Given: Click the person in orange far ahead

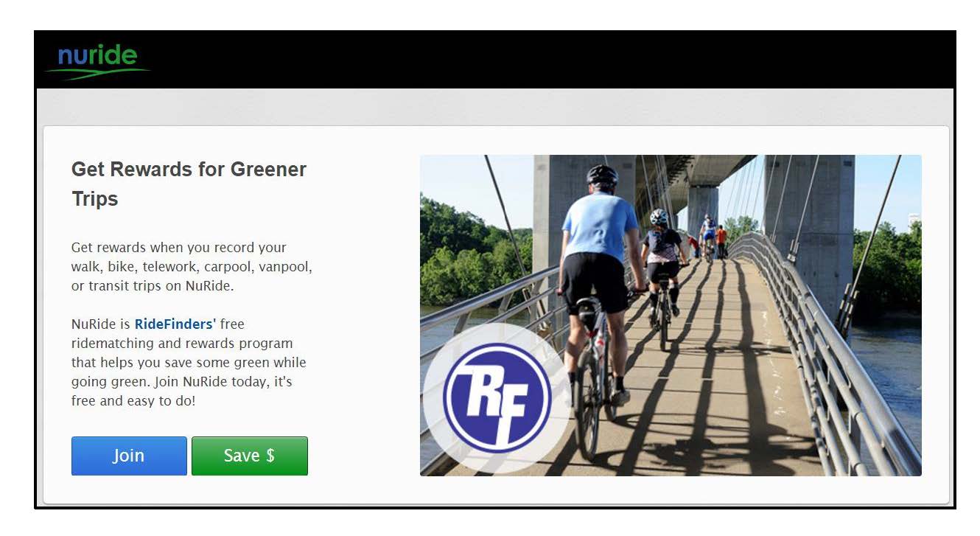Looking at the screenshot, I should tap(721, 241).
